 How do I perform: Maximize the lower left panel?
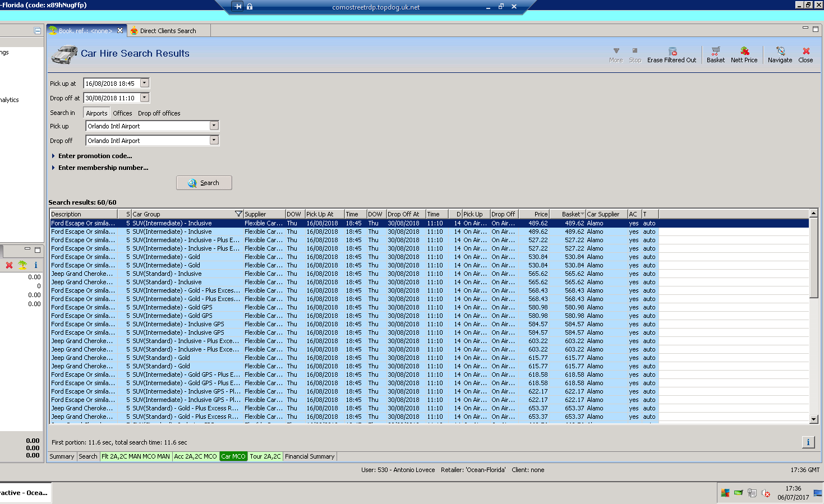[x=38, y=249]
